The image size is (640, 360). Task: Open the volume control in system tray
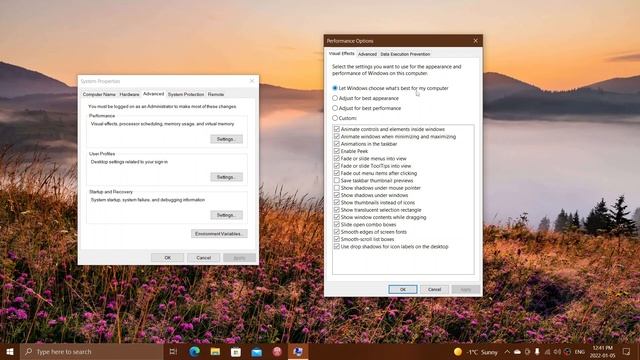click(x=557, y=351)
